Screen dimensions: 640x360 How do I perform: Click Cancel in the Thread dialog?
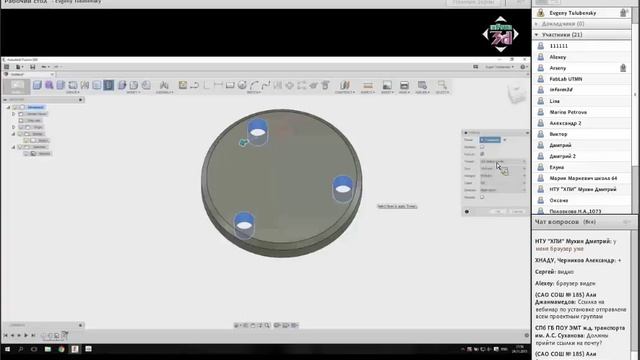[518, 211]
